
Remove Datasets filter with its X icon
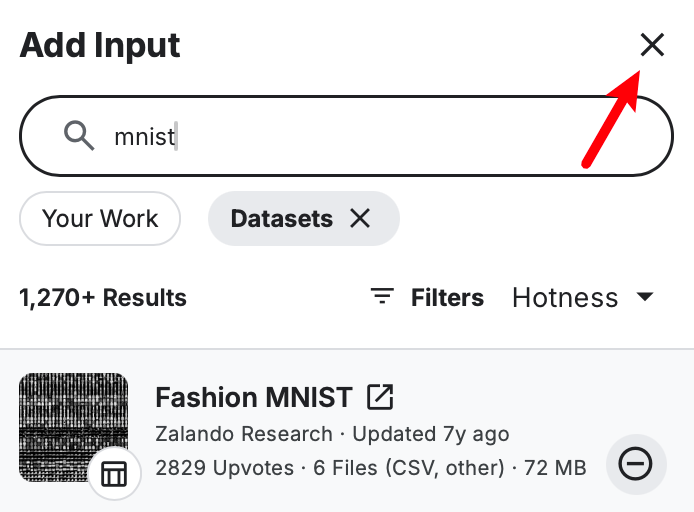point(361,218)
